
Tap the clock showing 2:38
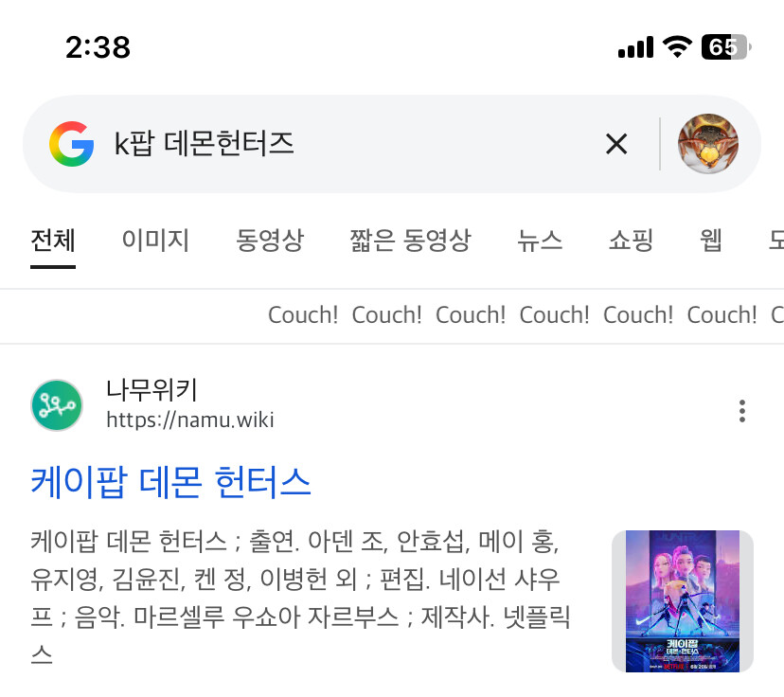(x=98, y=47)
